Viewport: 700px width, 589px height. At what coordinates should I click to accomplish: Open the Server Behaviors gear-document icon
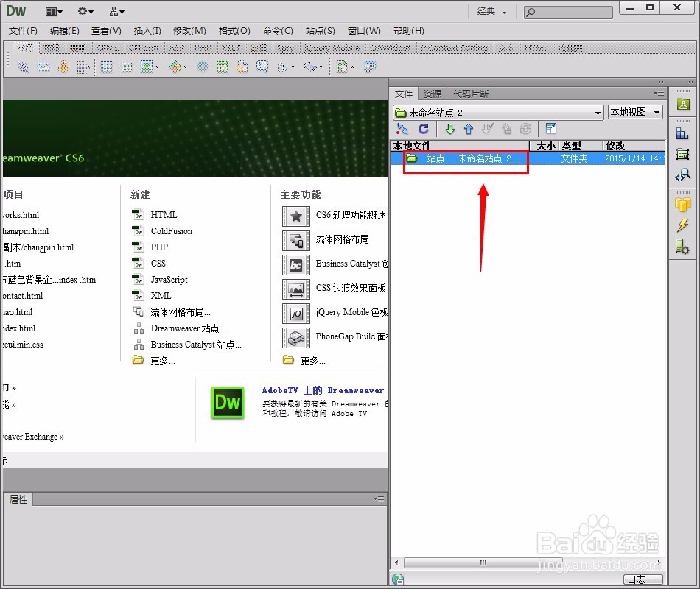pos(682,247)
